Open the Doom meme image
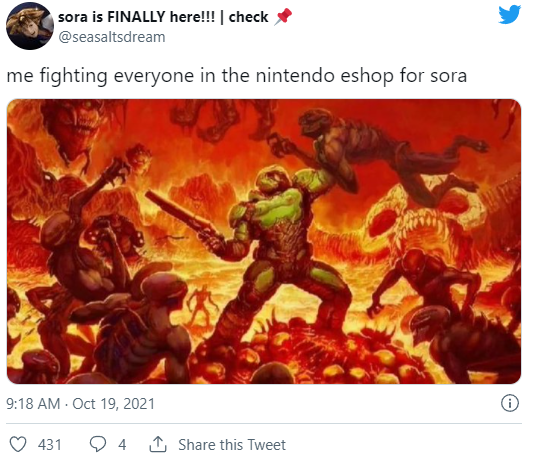Viewport: 533px width, 459px height. click(264, 241)
